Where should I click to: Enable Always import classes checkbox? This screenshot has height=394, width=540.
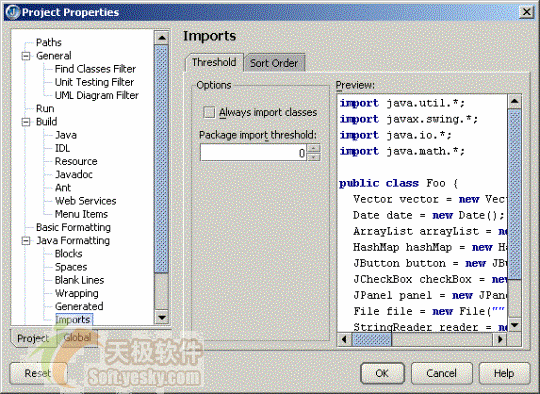209,112
